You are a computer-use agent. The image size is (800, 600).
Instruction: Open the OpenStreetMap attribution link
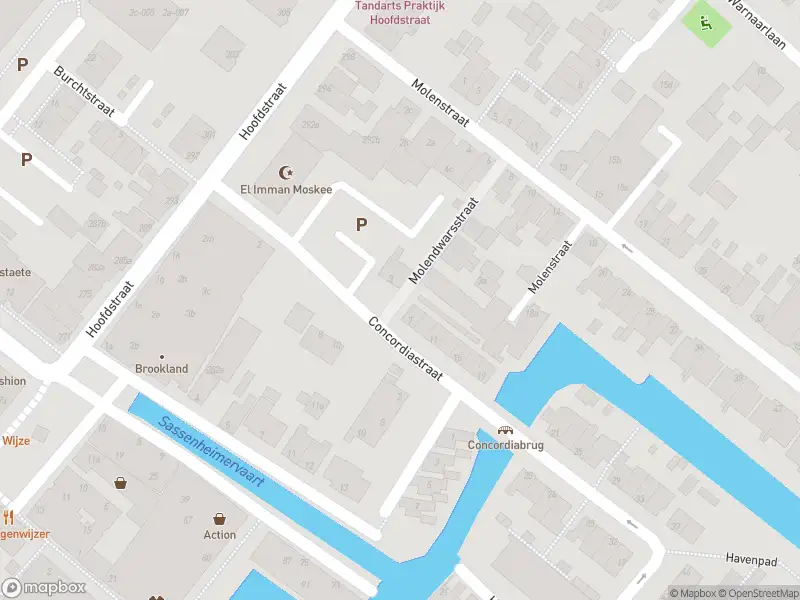click(x=759, y=593)
